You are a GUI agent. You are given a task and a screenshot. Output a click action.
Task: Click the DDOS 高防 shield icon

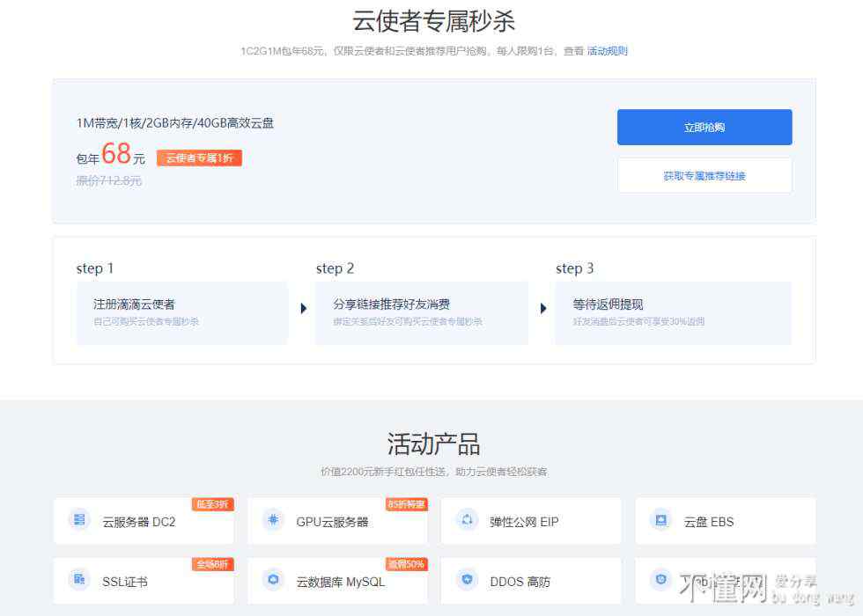point(468,580)
